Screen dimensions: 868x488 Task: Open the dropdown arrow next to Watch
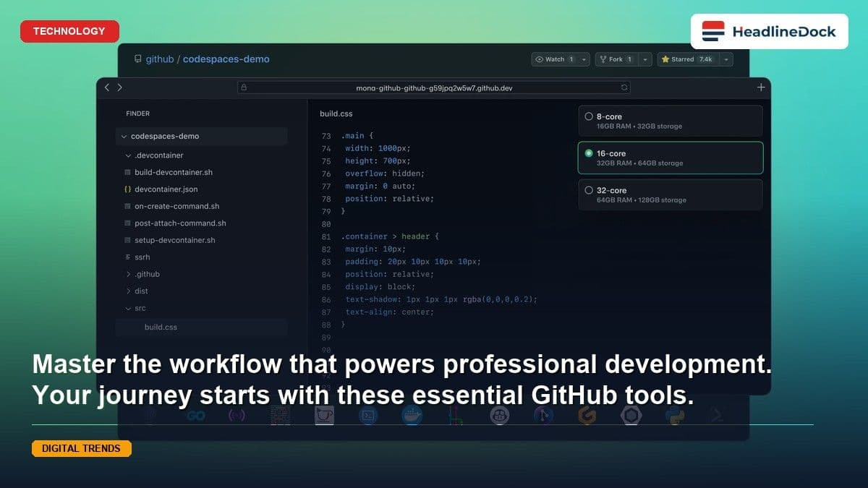coord(584,59)
